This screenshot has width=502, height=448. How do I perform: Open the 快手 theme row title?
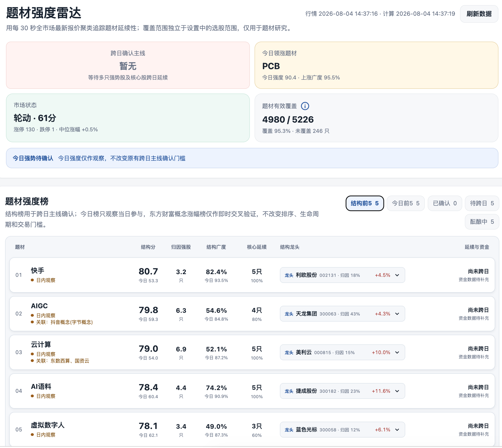click(38, 270)
